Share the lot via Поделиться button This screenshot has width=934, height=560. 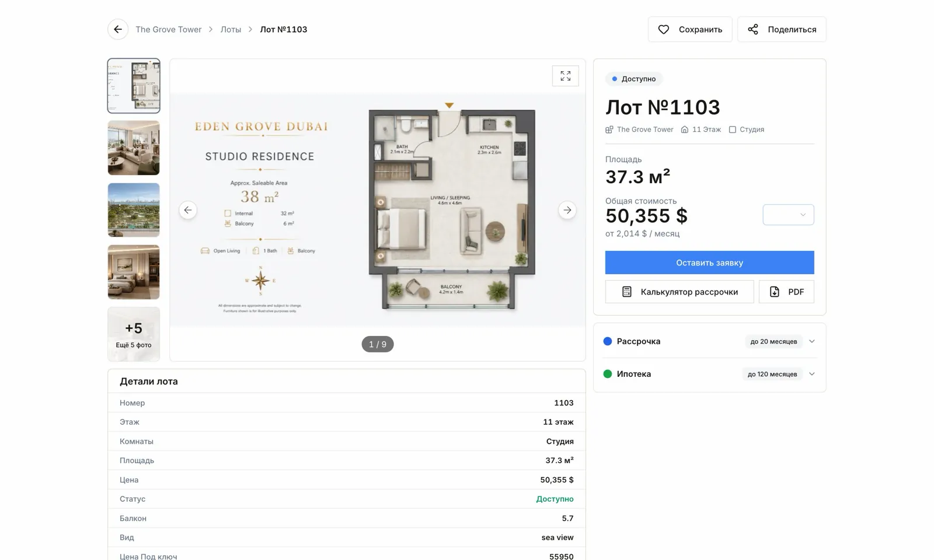coord(782,29)
